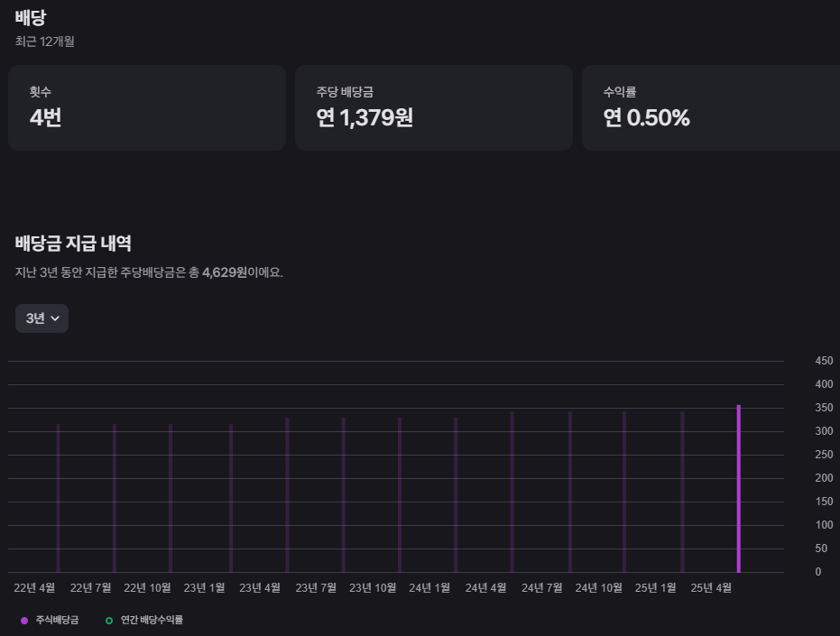Click the 23년 1월 axis label
The width and height of the screenshot is (840, 636).
click(204, 588)
